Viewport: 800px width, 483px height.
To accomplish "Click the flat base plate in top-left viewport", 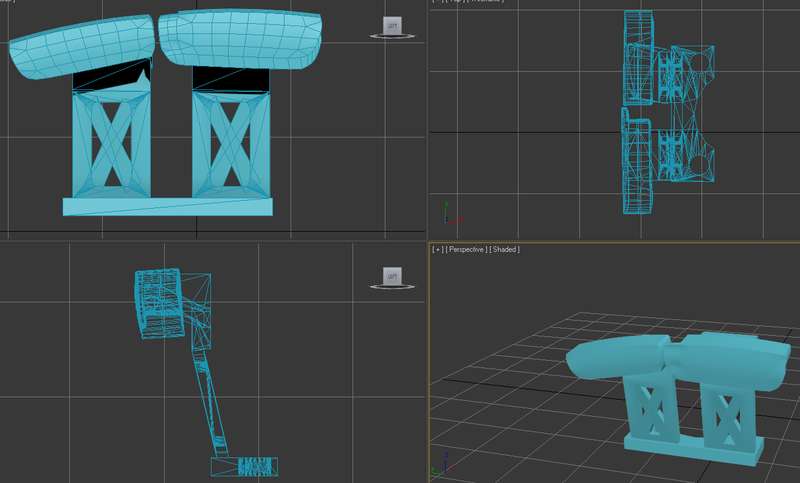I will (166, 206).
